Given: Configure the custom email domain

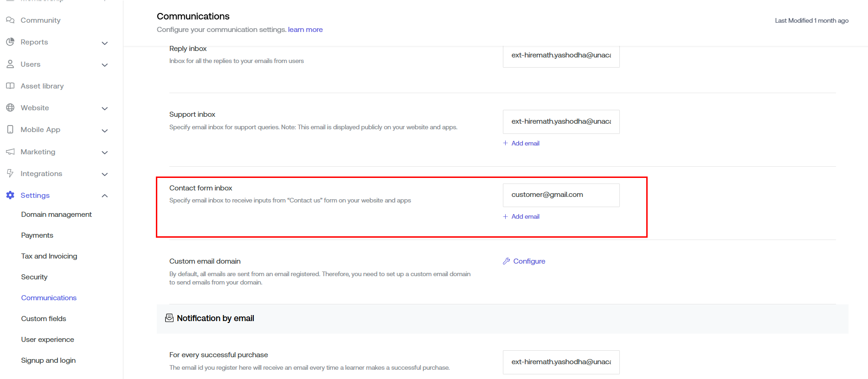Looking at the screenshot, I should [x=529, y=261].
